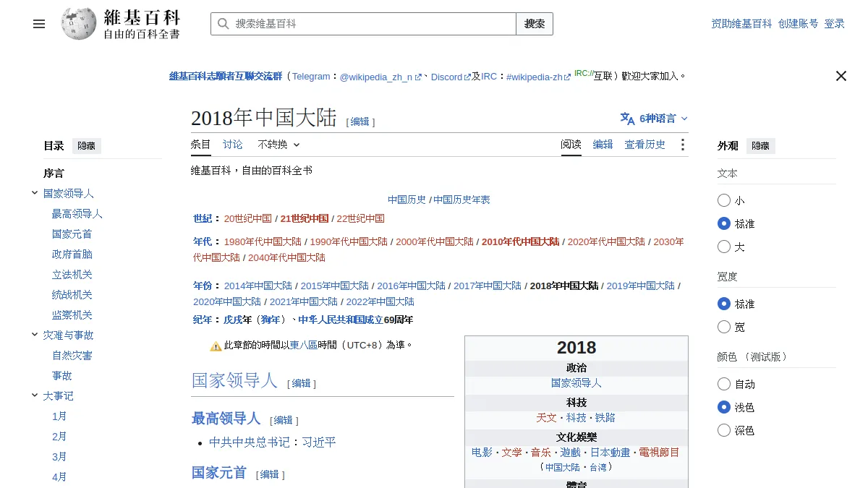Screen dimensions: 868x488
Task: Select 标准 text size
Action: point(724,223)
